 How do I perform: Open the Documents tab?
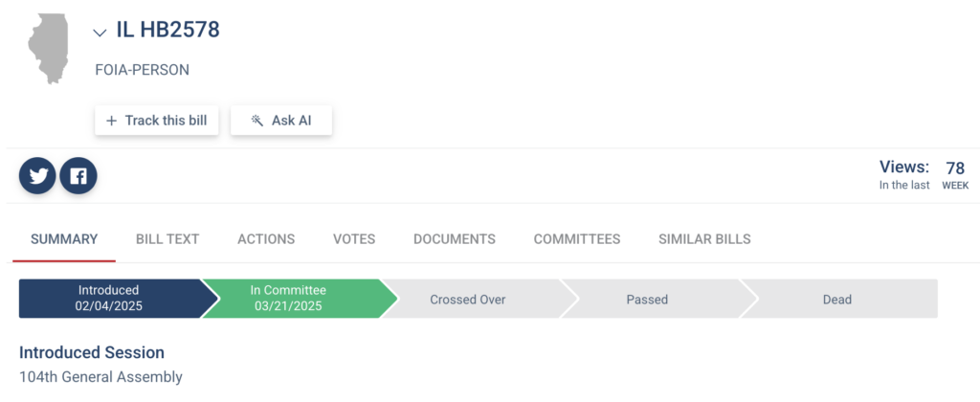[x=455, y=239]
